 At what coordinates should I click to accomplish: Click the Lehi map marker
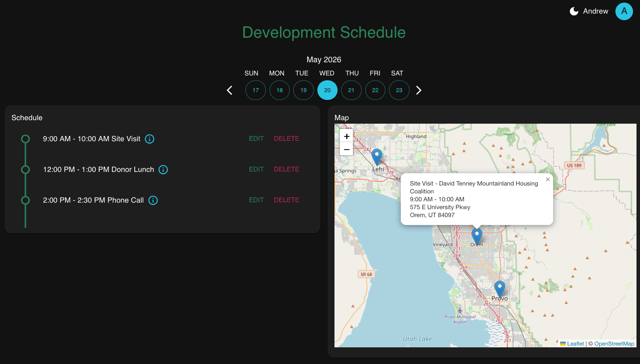point(377,157)
